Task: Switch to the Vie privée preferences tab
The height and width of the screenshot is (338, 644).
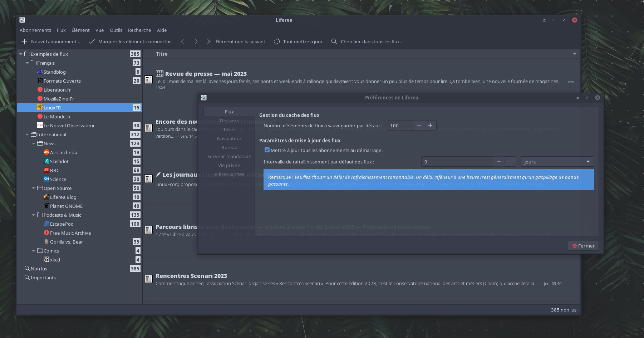Action: click(x=229, y=165)
